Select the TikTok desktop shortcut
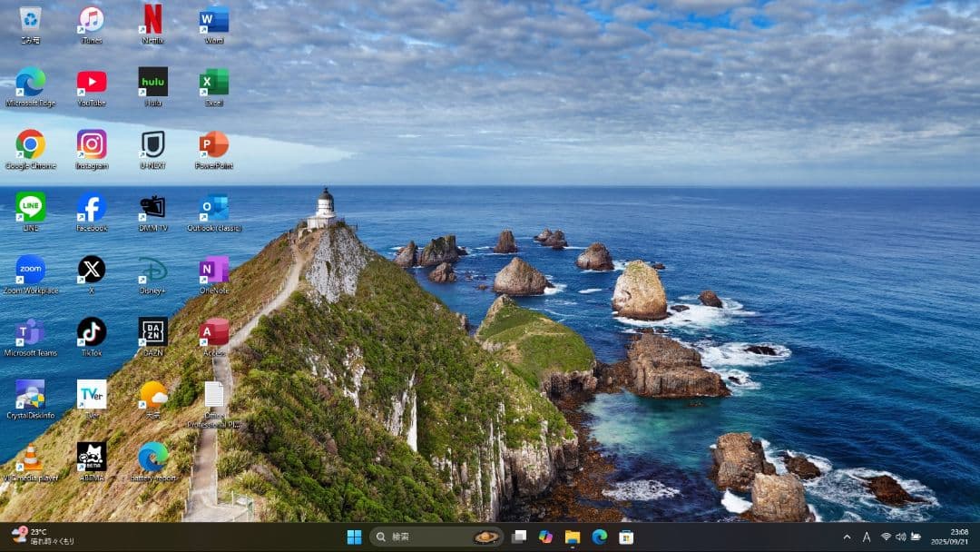This screenshot has width=980, height=552. pos(91,333)
